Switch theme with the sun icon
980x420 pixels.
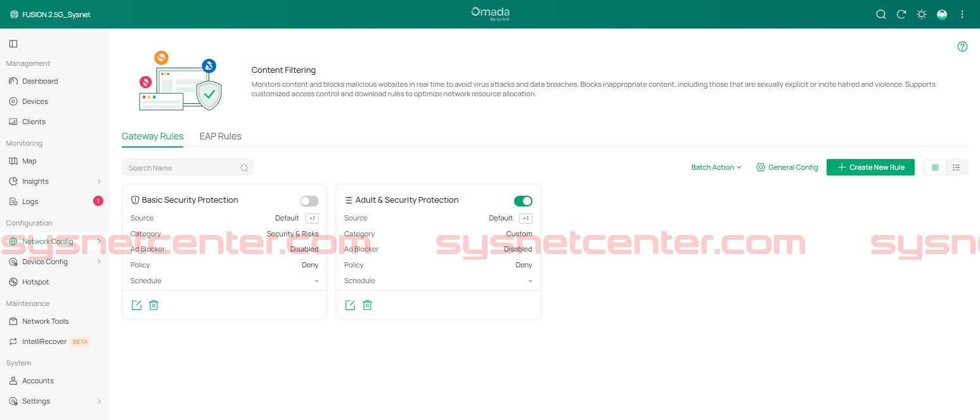coord(922,14)
